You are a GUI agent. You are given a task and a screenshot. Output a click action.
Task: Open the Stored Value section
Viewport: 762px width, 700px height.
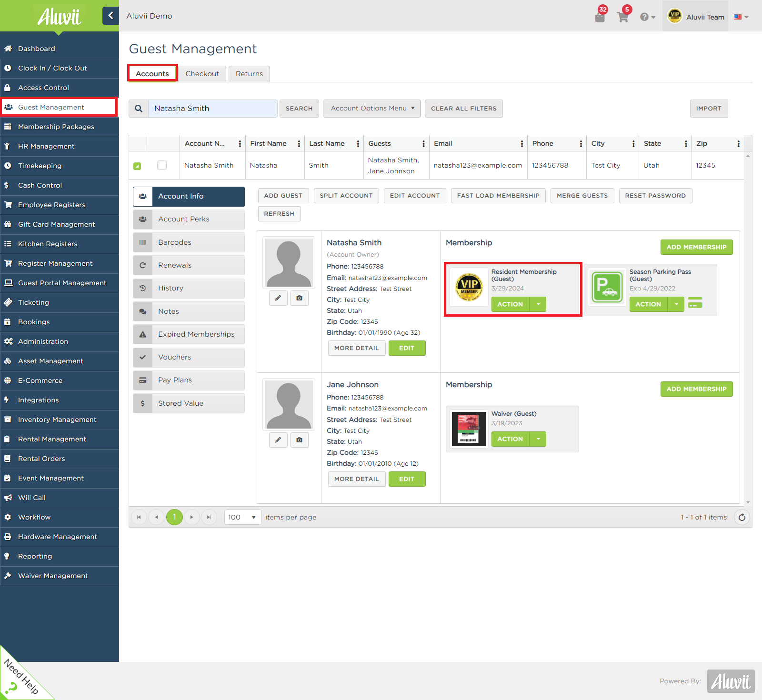click(x=189, y=403)
